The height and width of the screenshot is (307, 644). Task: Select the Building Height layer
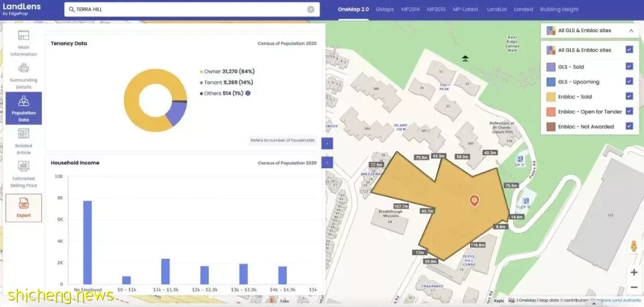[x=559, y=10]
